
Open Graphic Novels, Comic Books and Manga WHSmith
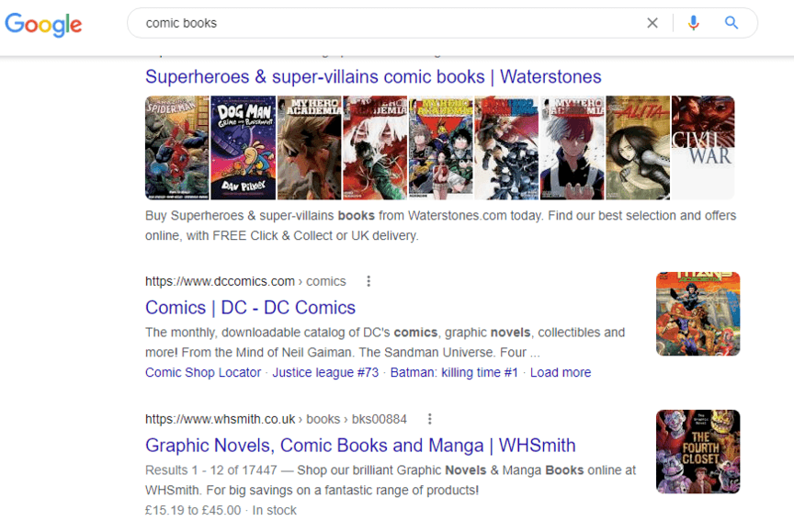click(x=360, y=446)
